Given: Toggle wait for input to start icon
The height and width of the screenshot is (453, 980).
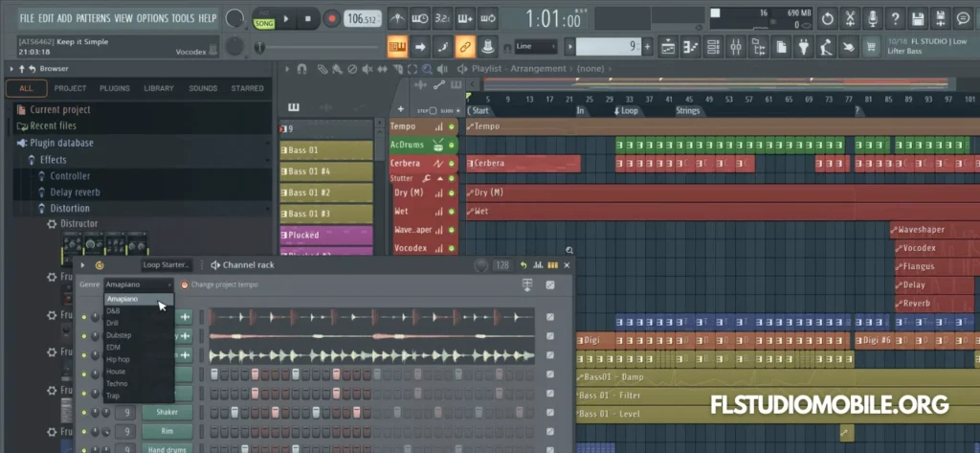Looking at the screenshot, I should [x=420, y=19].
